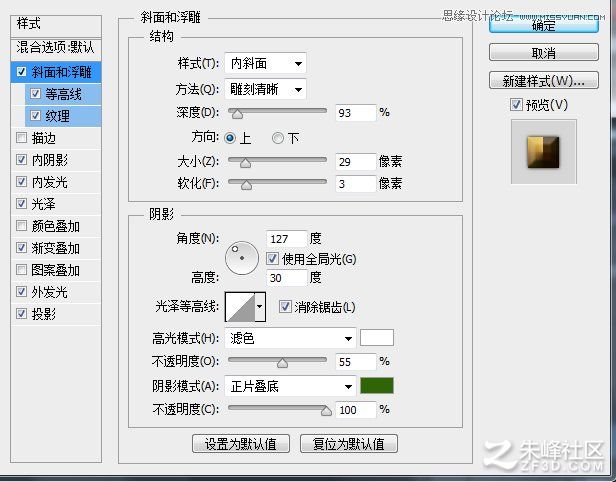Toggle 消除锯齿(L) checkbox
Image resolution: width=616 pixels, height=482 pixels.
point(285,306)
